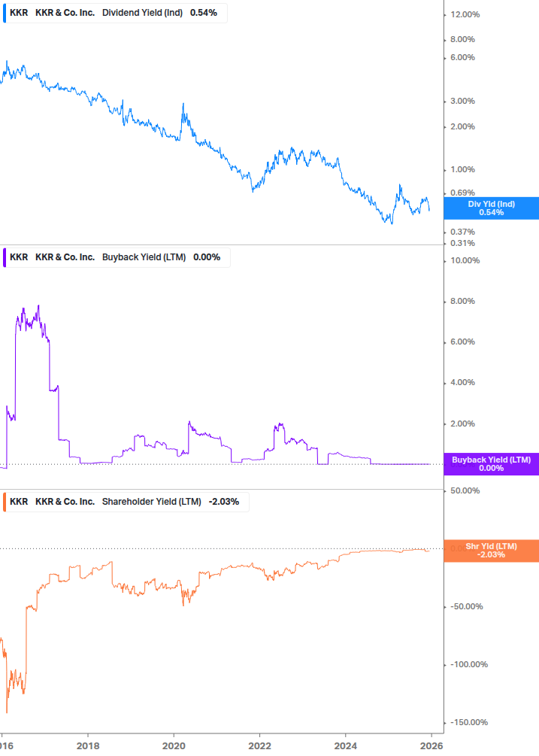
Task: Click the orange Shareholder Yield color bar
Action: 5,502
